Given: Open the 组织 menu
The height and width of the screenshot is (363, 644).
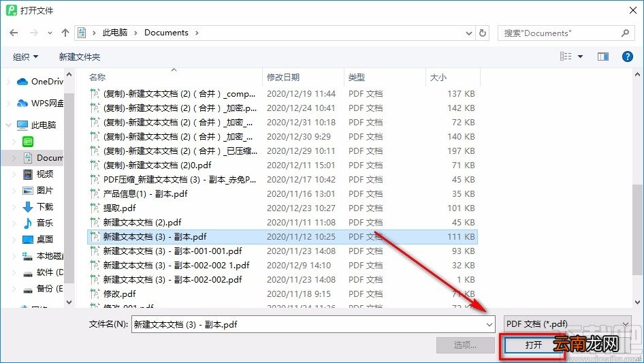Looking at the screenshot, I should click(25, 57).
